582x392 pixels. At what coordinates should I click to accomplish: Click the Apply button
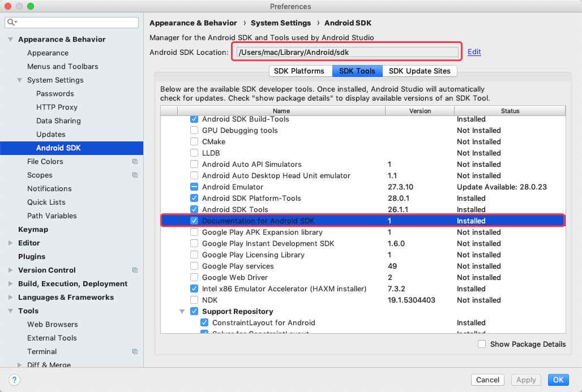tap(526, 380)
